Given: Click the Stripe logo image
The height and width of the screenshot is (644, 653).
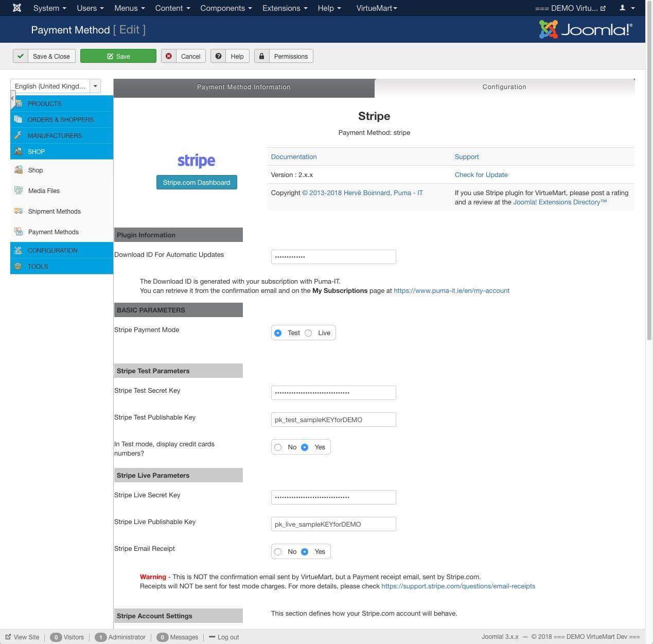Looking at the screenshot, I should pyautogui.click(x=197, y=161).
